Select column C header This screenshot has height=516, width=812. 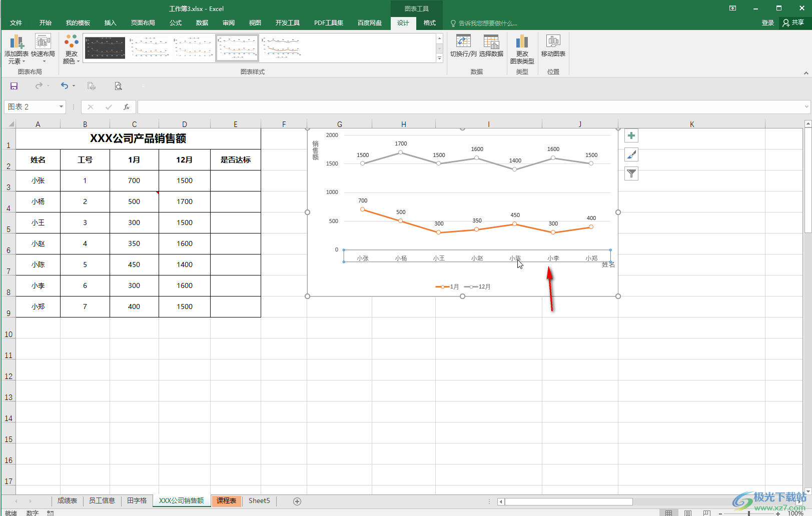134,124
